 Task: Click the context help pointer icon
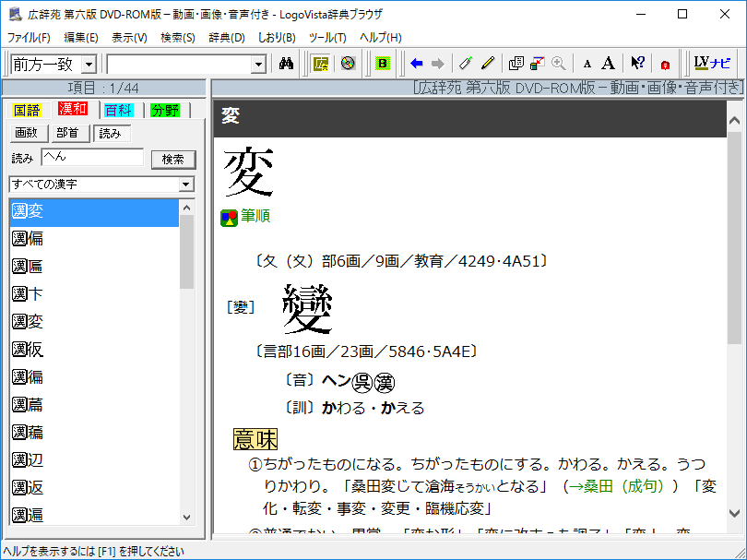(x=637, y=64)
